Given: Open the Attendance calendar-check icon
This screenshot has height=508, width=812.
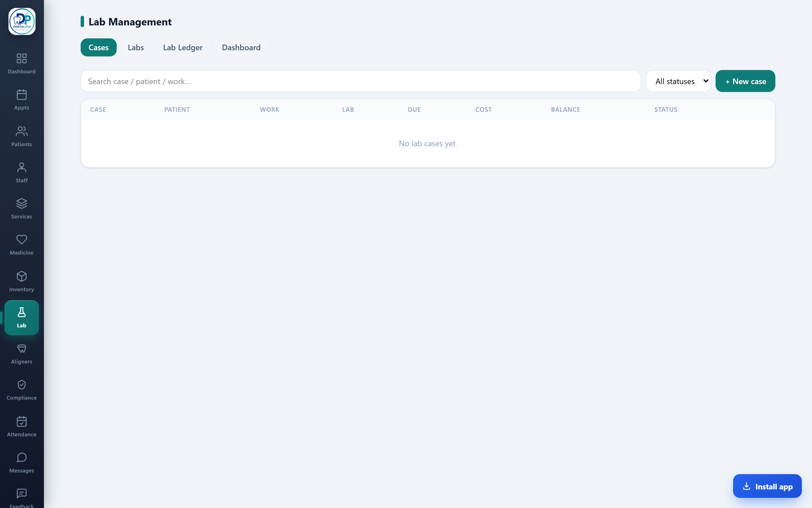Looking at the screenshot, I should [x=21, y=421].
